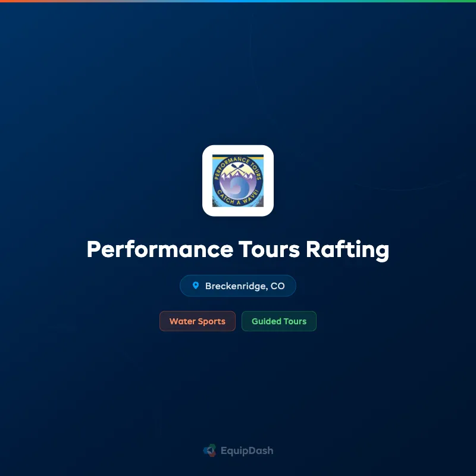Click the gradient bar at top of screen
The image size is (476, 476).
[238, 1]
